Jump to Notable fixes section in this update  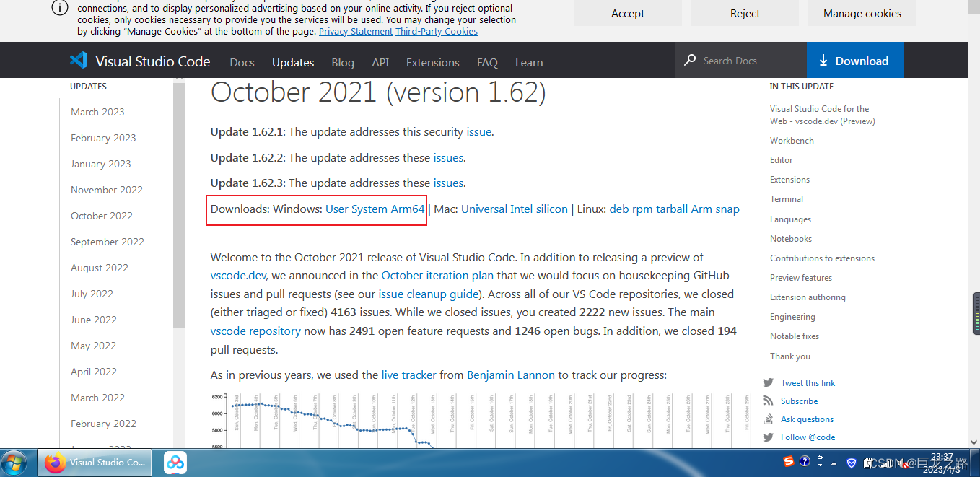(795, 336)
